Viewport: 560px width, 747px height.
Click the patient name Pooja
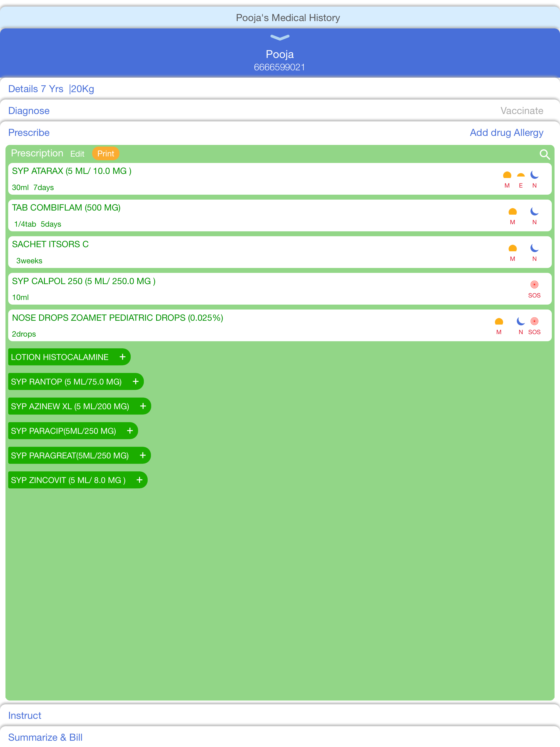(280, 54)
